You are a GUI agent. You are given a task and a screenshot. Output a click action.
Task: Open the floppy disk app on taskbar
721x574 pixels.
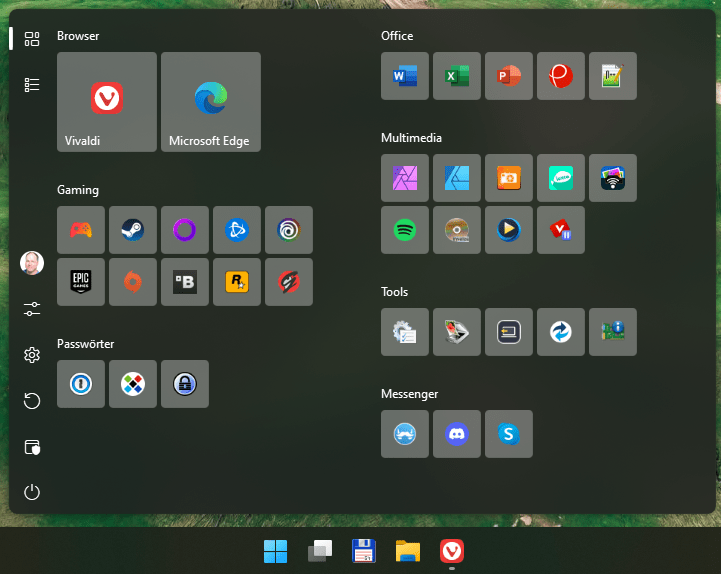click(x=364, y=551)
